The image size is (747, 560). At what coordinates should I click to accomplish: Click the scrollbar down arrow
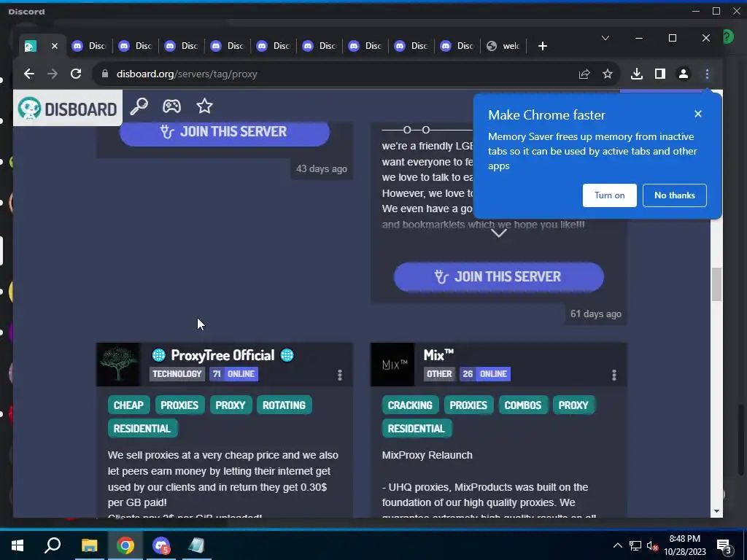[x=717, y=511]
